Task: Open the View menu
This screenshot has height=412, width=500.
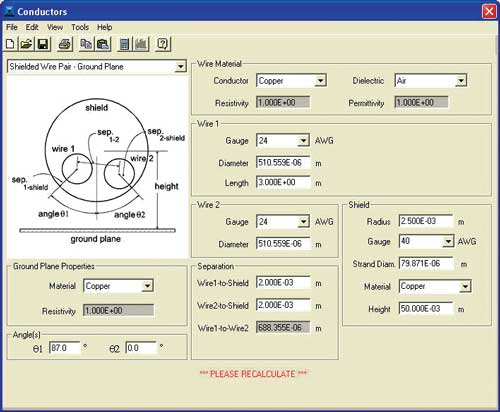Action: click(x=55, y=27)
